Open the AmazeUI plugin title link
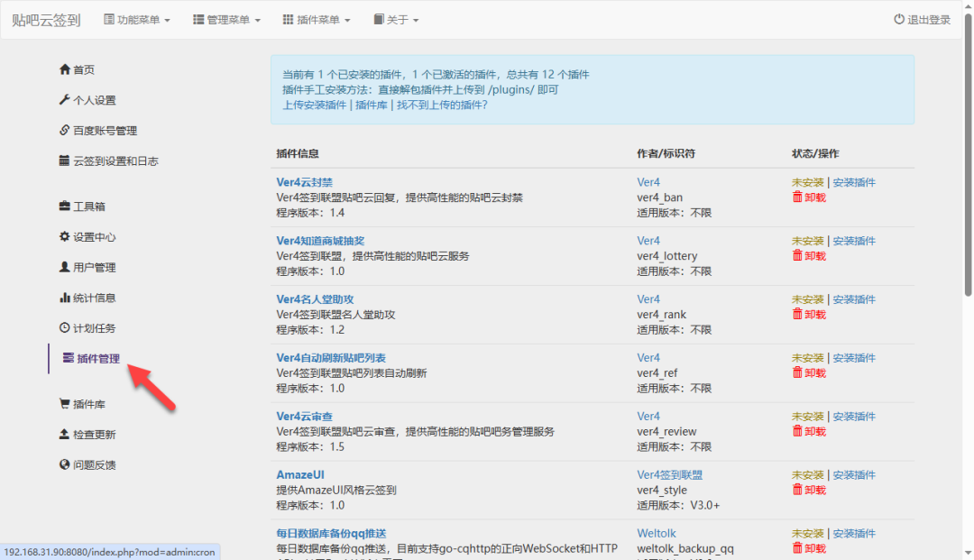The width and height of the screenshot is (974, 560). pyautogui.click(x=300, y=475)
